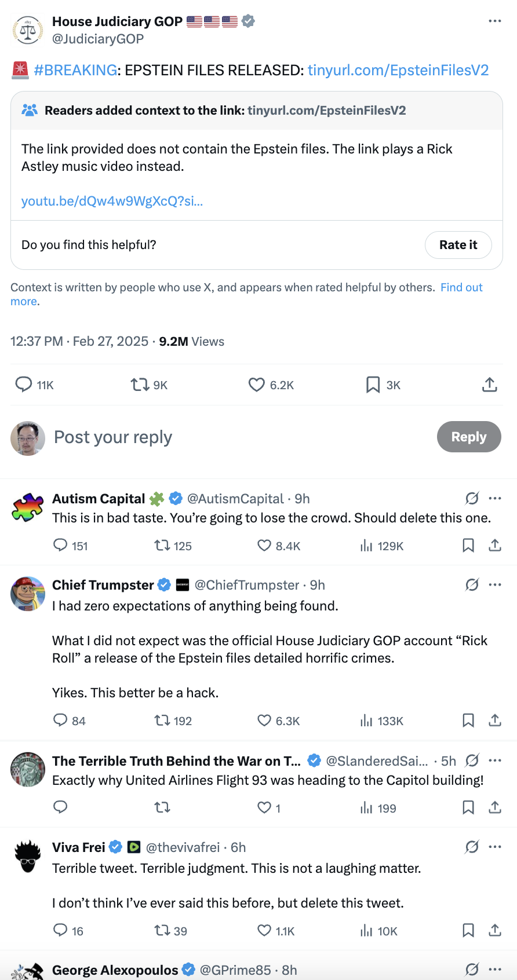Repost the House Judiciary GOP post
The width and height of the screenshot is (517, 980).
click(140, 385)
